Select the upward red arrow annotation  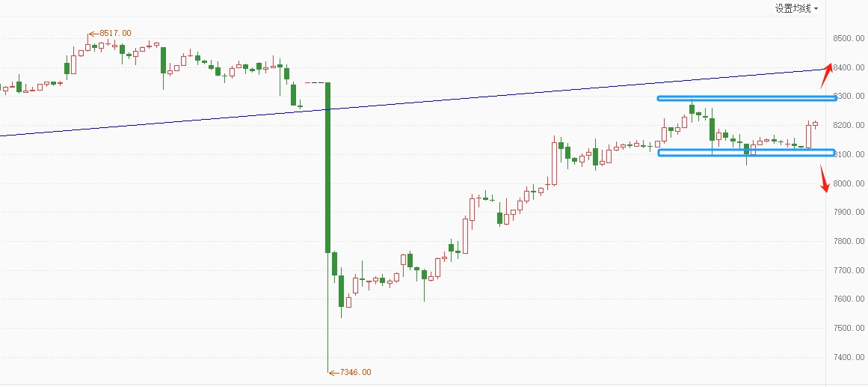[826, 76]
